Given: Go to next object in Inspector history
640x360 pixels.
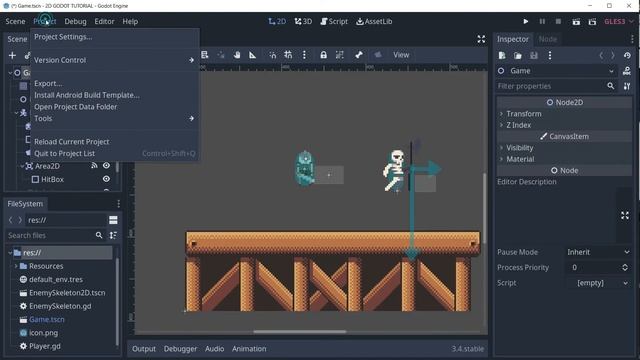Looking at the screenshot, I should (x=613, y=56).
